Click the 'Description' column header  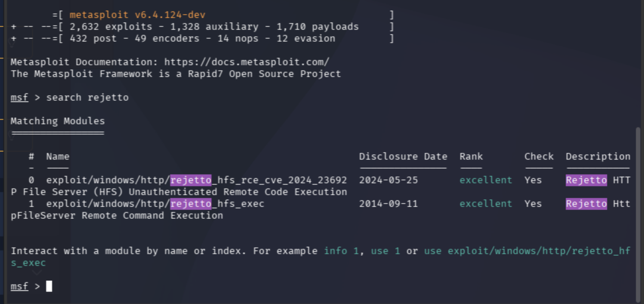click(598, 156)
